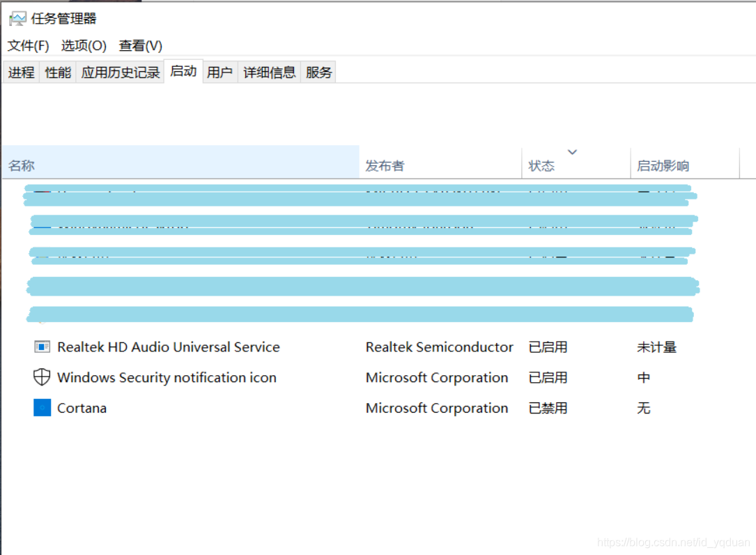This screenshot has height=555, width=756.
Task: Sort by the 发布者 column header
Action: [x=440, y=162]
